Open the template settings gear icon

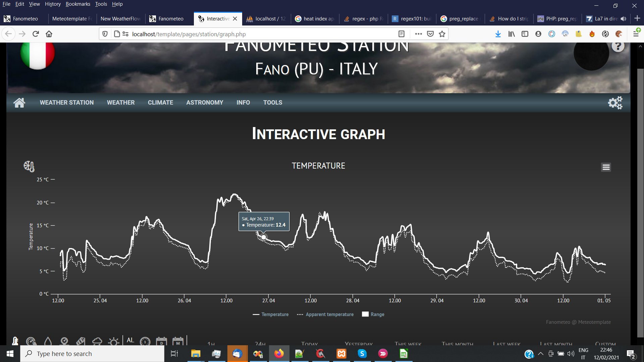point(615,103)
